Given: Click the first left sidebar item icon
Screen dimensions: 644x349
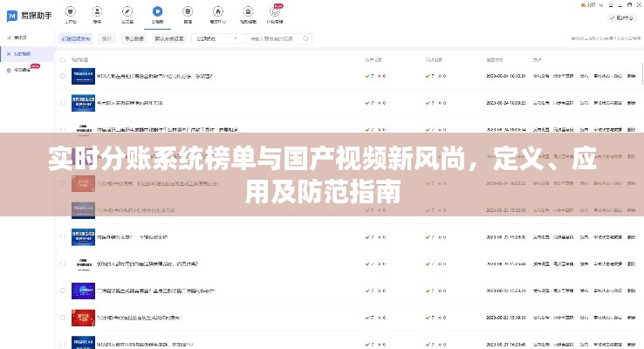Looking at the screenshot, I should click(x=9, y=39).
